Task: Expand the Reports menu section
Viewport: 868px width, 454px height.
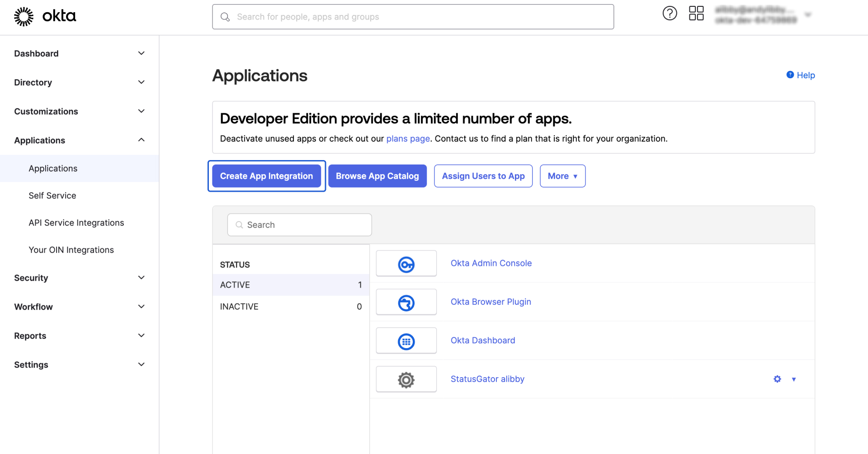Action: point(141,336)
